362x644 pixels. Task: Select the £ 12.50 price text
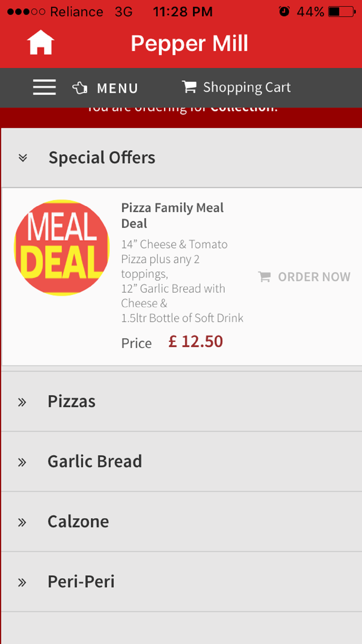(195, 342)
